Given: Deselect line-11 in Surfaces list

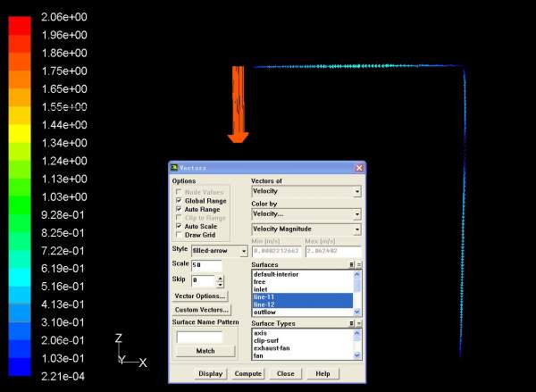Looking at the screenshot, I should 303,296.
